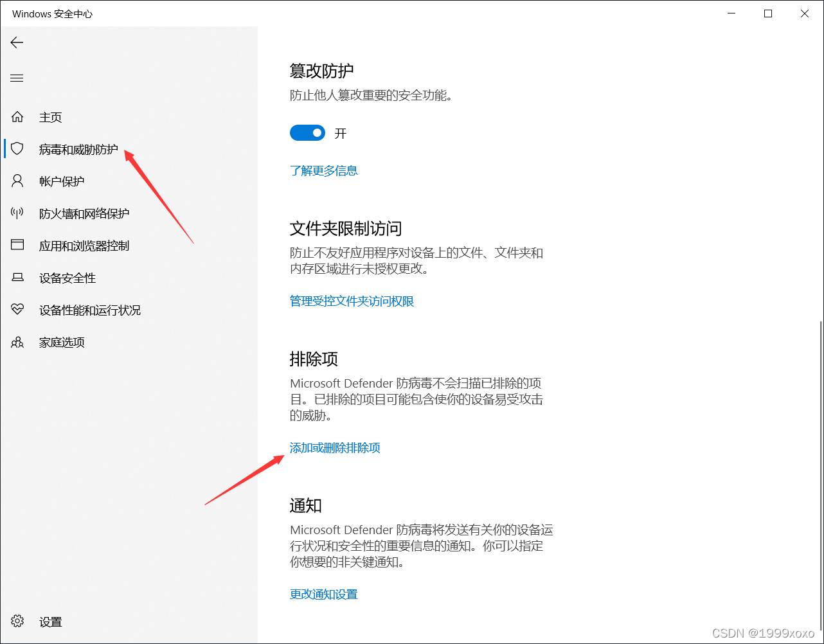Click the family options people icon

click(x=17, y=342)
